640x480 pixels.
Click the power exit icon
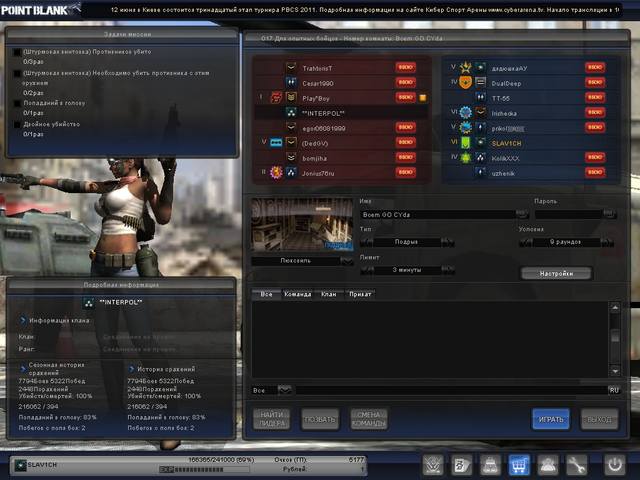tap(615, 464)
